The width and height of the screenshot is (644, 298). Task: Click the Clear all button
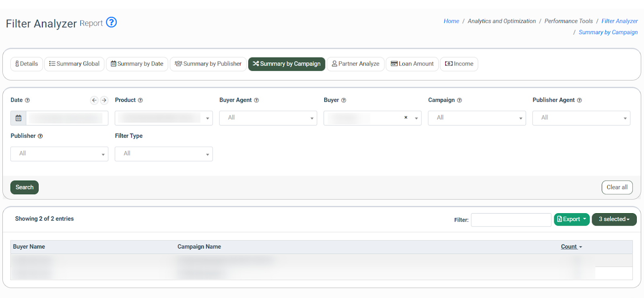[617, 187]
